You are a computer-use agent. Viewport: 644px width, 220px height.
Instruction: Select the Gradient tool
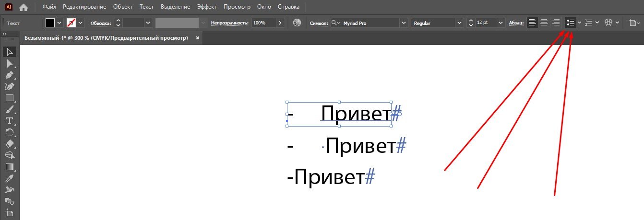point(9,167)
